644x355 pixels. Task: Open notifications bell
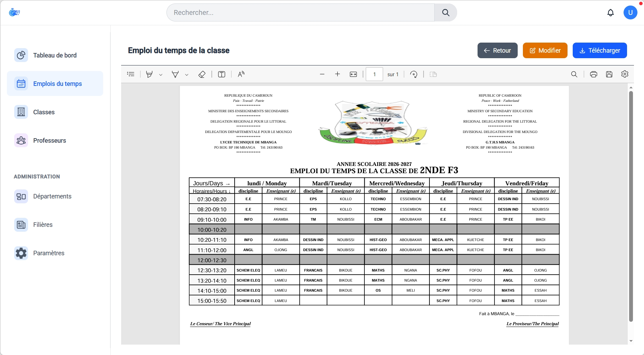coord(611,13)
